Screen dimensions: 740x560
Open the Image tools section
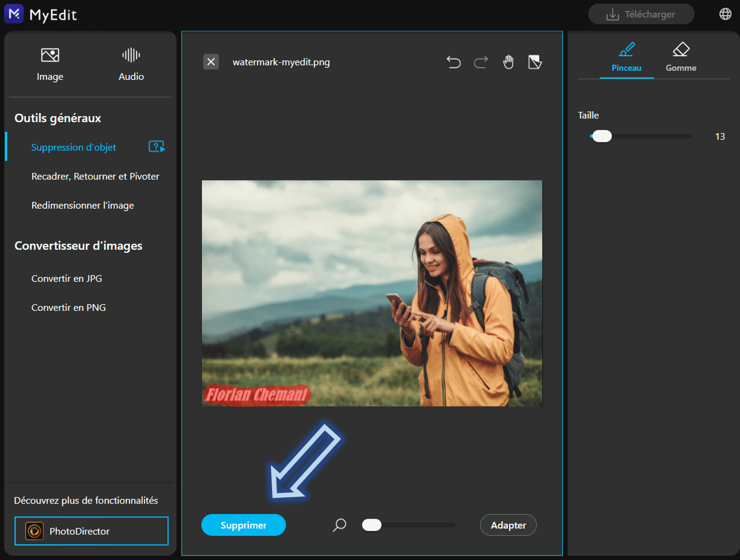pos(50,64)
